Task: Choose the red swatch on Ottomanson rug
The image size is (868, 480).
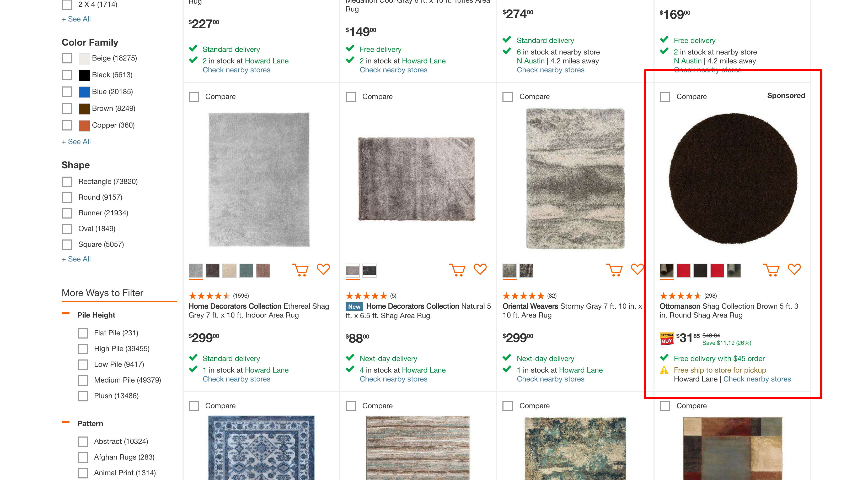Action: point(683,271)
